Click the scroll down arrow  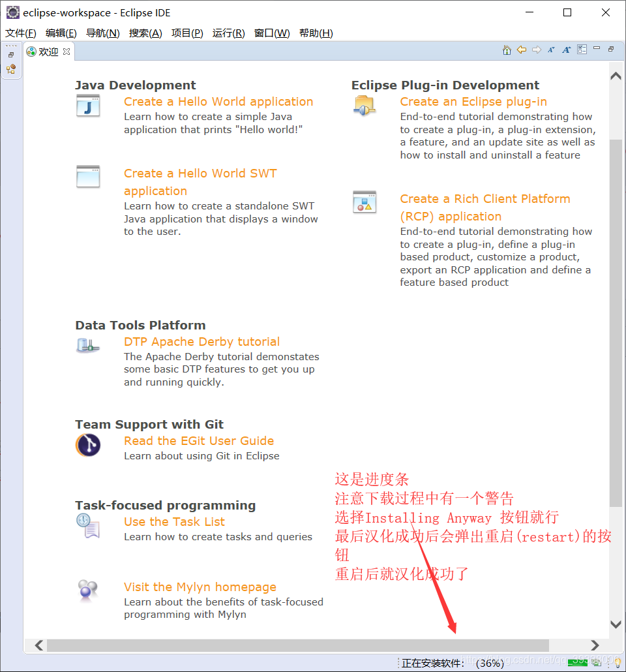616,624
